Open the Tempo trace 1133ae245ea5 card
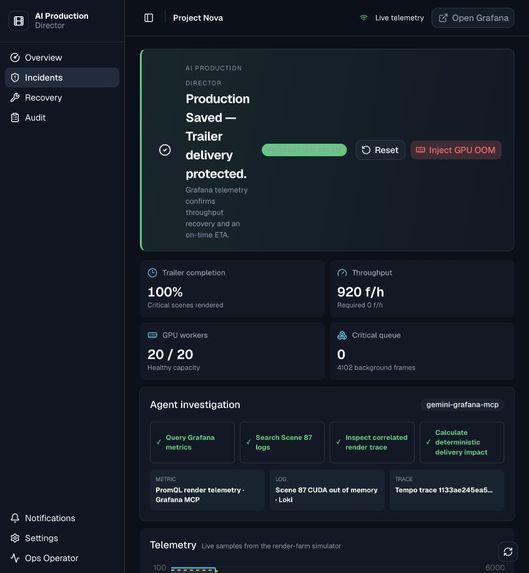The image size is (529, 573). tap(447, 490)
